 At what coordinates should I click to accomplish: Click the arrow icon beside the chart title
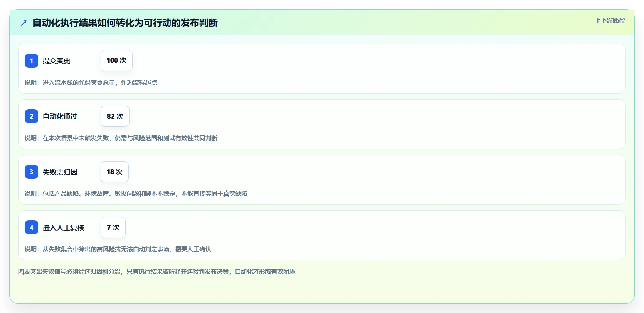pos(24,23)
